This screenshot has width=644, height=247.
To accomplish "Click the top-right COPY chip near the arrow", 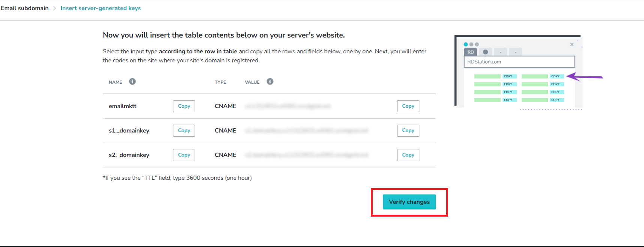I will coord(556,76).
